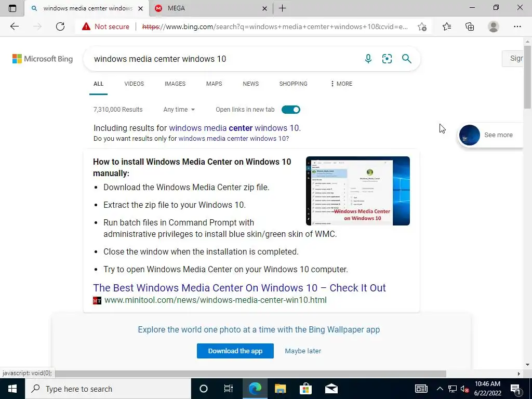Click the taskbar clock and date
The image size is (532, 399).
tap(487, 389)
